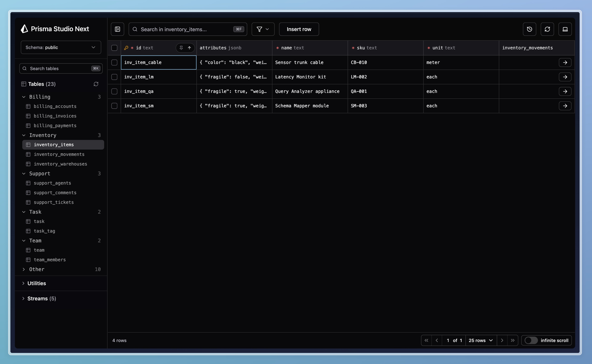Check the inv_item_qa row checkbox

click(x=114, y=91)
